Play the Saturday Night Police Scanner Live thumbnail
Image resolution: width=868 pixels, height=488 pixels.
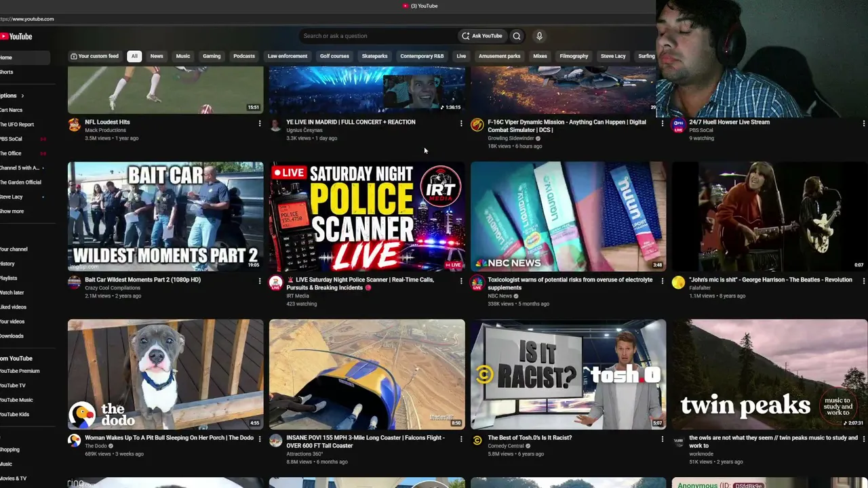(x=367, y=216)
